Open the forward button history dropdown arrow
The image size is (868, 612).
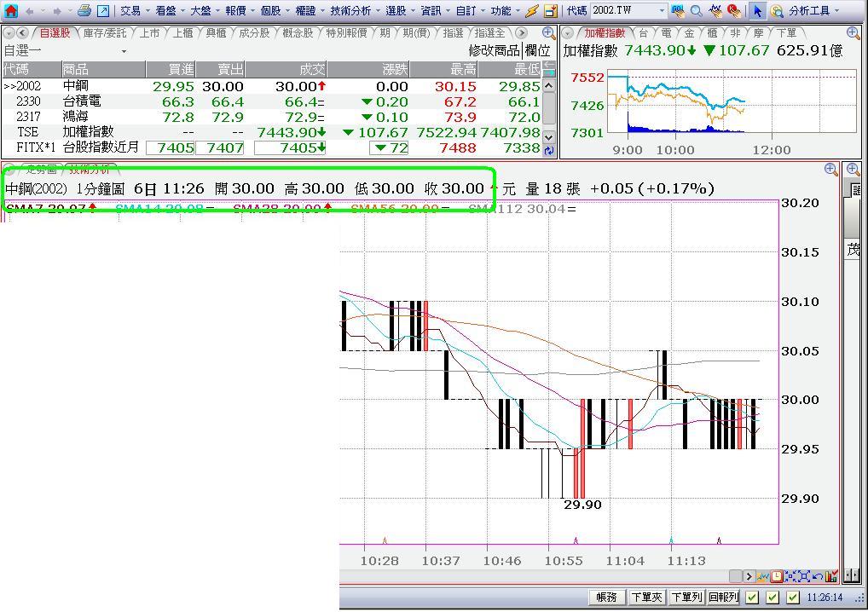[69, 11]
